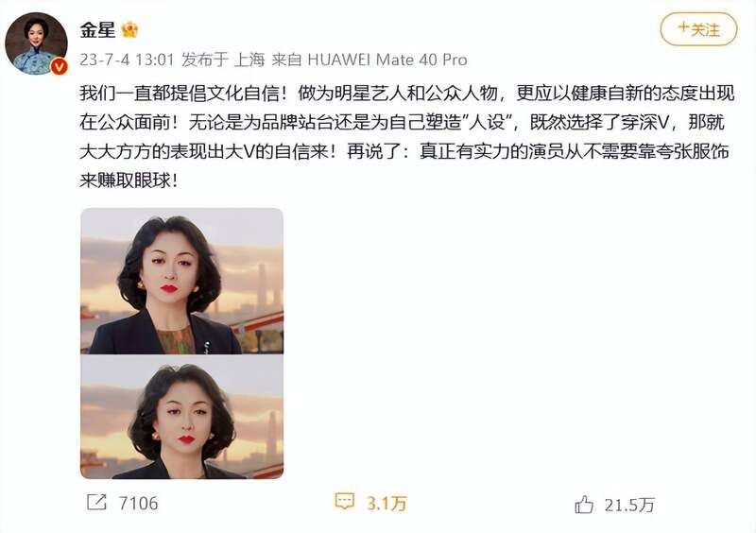The width and height of the screenshot is (756, 533).
Task: Click the orange V verified badge
Action: (x=60, y=66)
